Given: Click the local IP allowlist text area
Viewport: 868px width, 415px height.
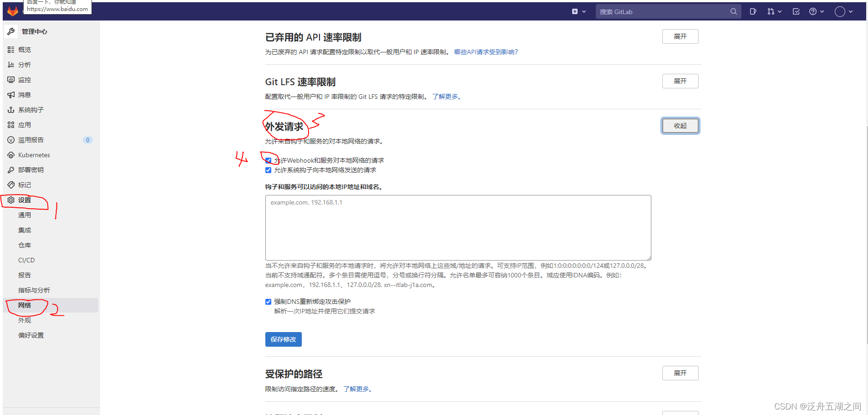Looking at the screenshot, I should [457, 227].
